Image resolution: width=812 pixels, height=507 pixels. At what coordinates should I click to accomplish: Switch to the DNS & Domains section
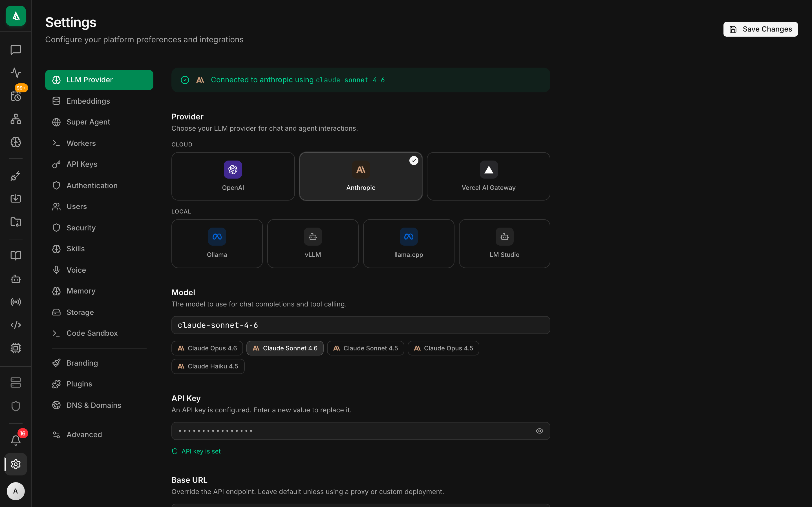(94, 405)
